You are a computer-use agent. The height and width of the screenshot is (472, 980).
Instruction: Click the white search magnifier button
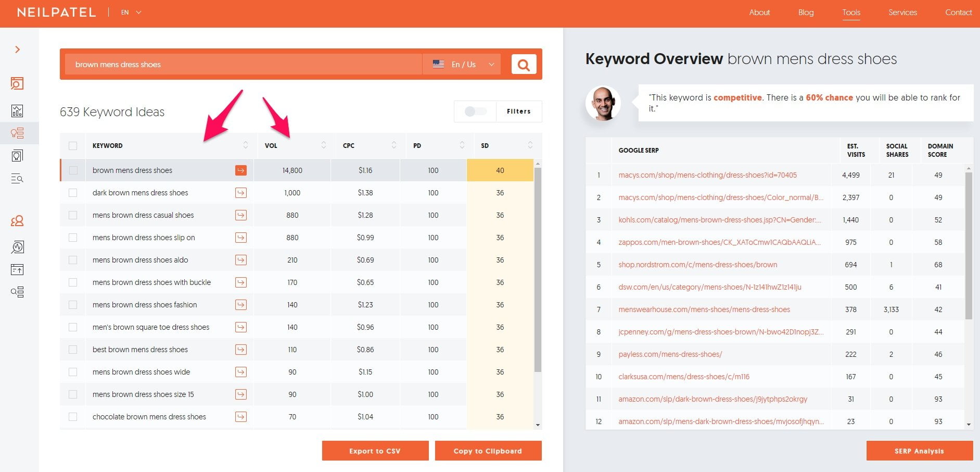524,64
